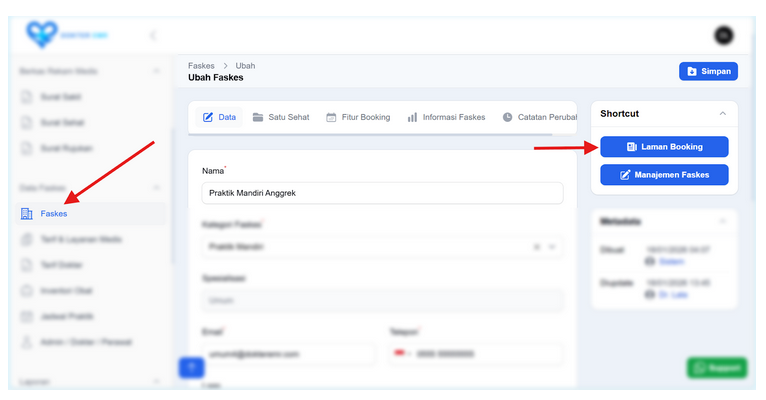Open the Kategori Faskes dropdown
766x400 pixels.
[383, 247]
